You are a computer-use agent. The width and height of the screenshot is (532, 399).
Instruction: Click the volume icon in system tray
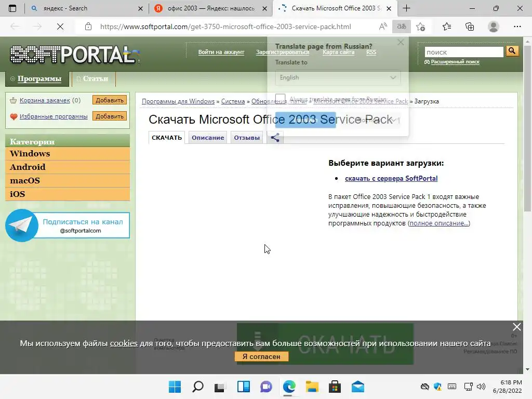481,387
